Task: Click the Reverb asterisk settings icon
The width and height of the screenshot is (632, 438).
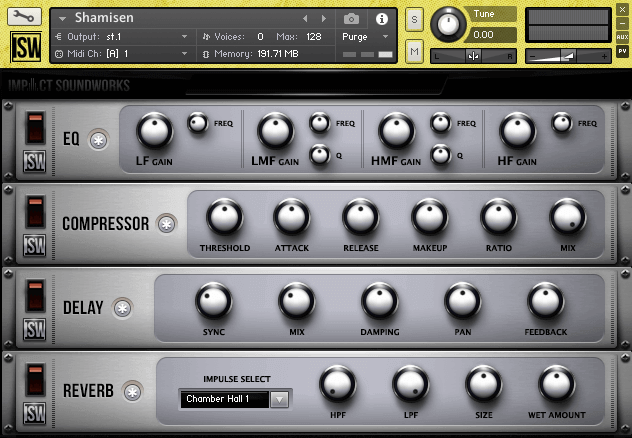Action: pos(133,392)
